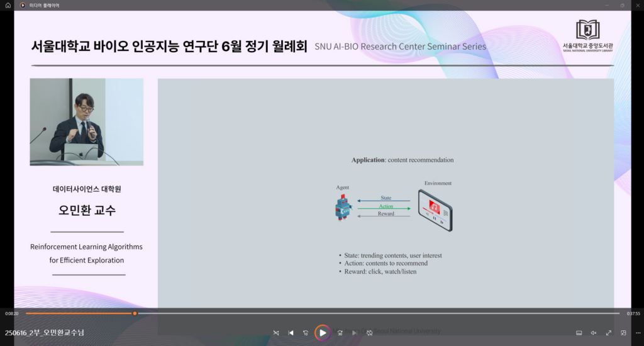The width and height of the screenshot is (644, 346).
Task: Go to the previous track
Action: [x=291, y=333]
